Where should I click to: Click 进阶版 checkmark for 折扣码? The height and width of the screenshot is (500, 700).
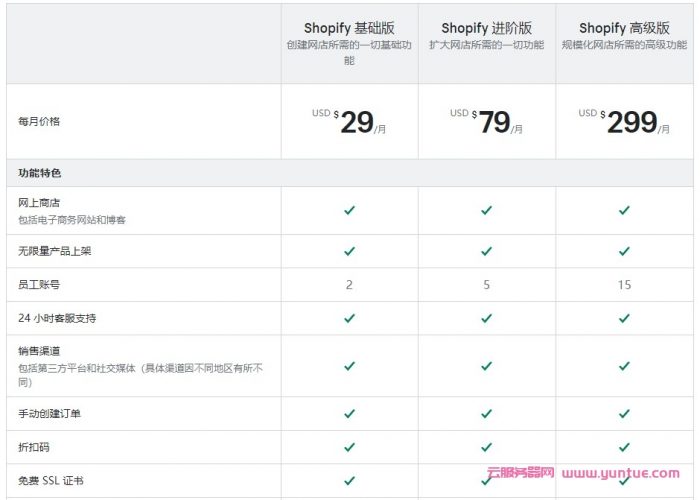(x=486, y=447)
